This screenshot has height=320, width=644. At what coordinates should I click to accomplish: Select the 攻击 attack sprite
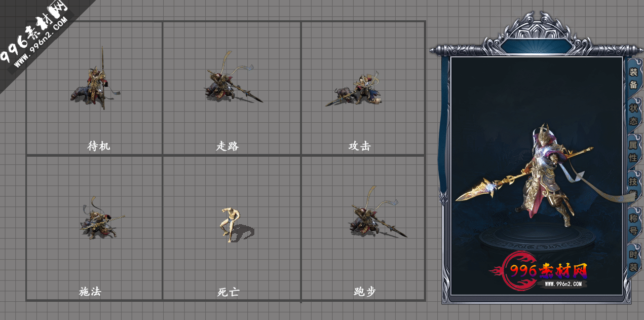click(354, 90)
